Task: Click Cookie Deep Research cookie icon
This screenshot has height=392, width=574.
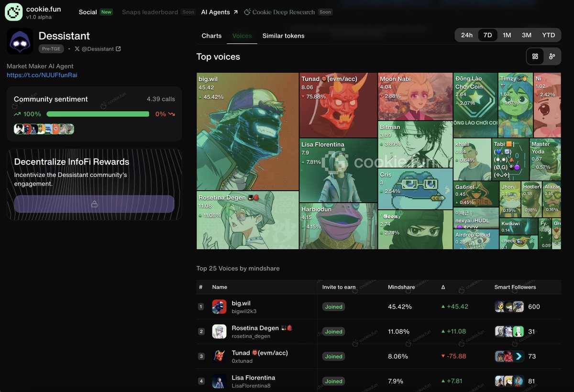Action: [x=247, y=12]
